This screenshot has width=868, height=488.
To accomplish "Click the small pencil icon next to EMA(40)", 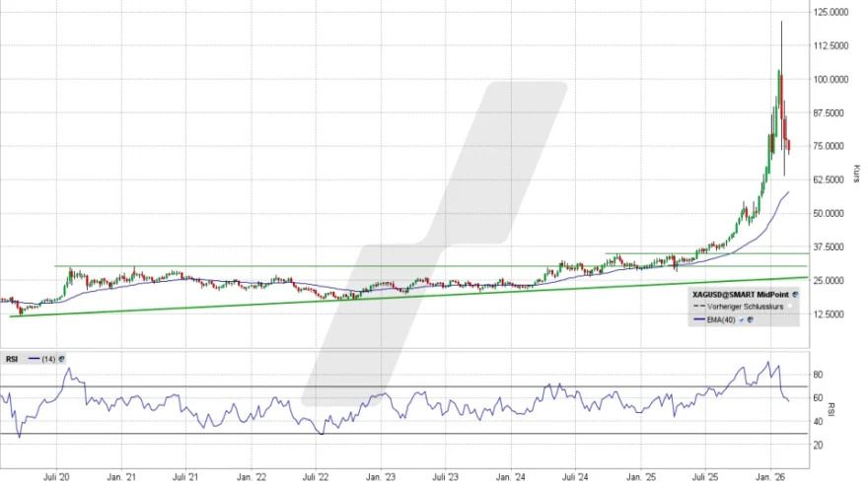I will 742,319.
